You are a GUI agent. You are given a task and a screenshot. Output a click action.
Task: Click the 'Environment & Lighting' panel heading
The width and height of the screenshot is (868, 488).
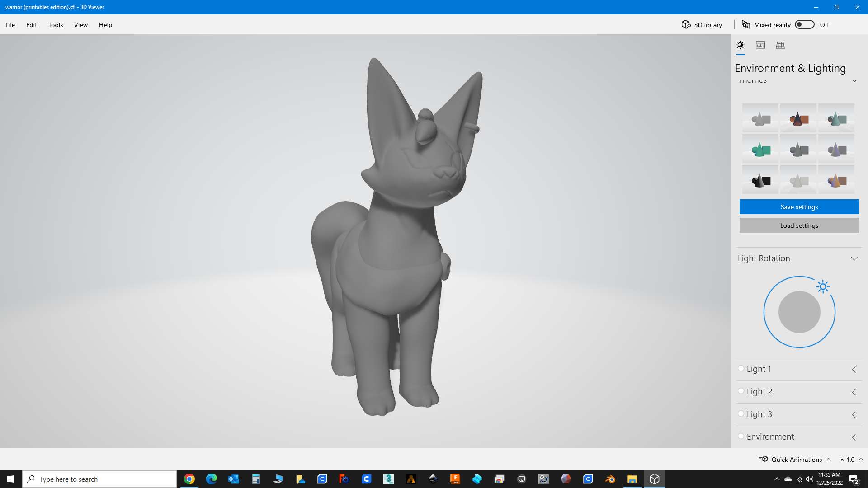(790, 68)
